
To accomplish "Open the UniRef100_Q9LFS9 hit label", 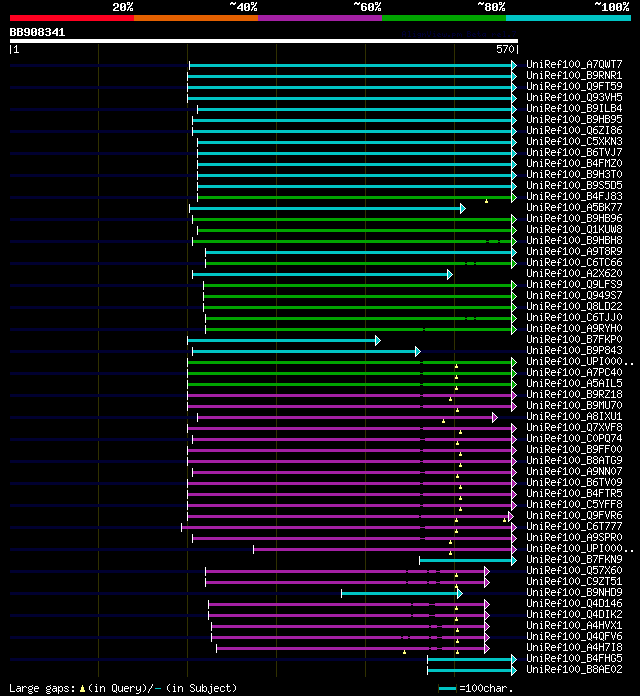I will click(574, 284).
